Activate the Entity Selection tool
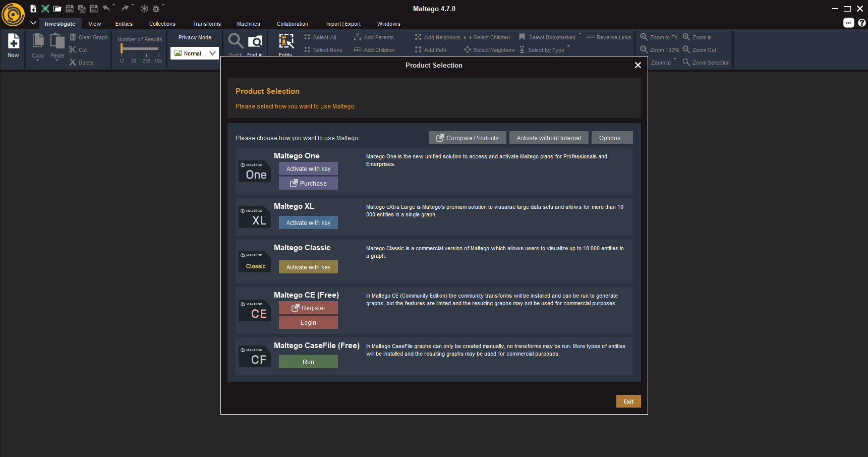 tap(286, 44)
